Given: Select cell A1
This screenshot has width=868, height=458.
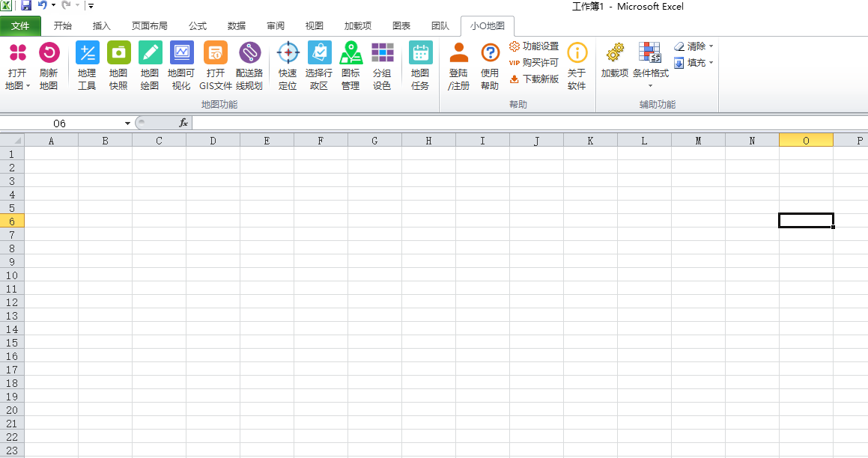Looking at the screenshot, I should [52, 153].
